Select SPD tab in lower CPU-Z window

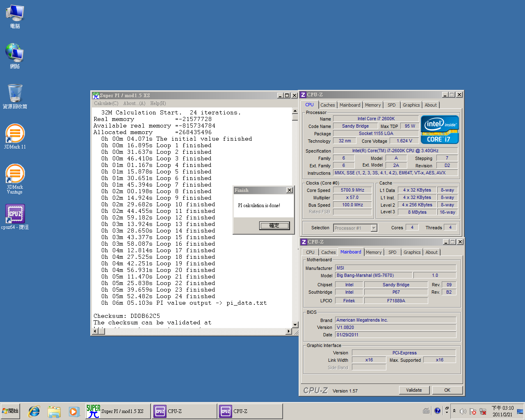point(393,252)
